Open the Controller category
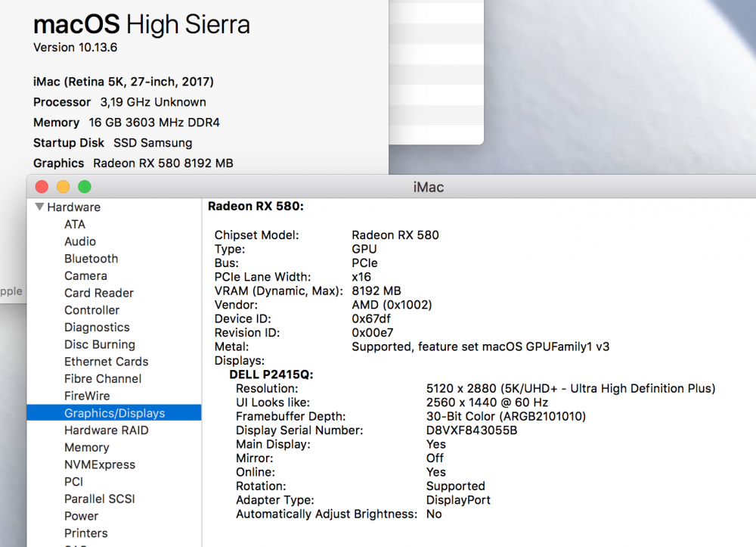Screen dimensions: 756x547 point(92,310)
